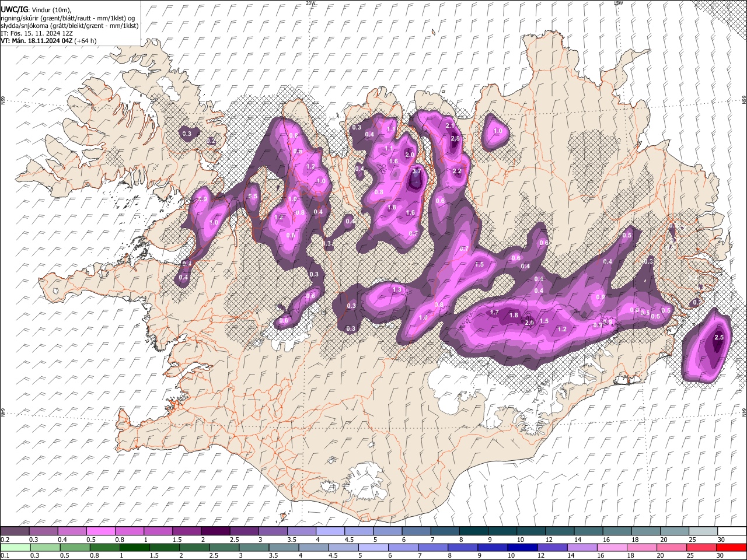This screenshot has height=560, width=747.
Task: Click the 15W longitude label at top edge
Action: point(619,3)
